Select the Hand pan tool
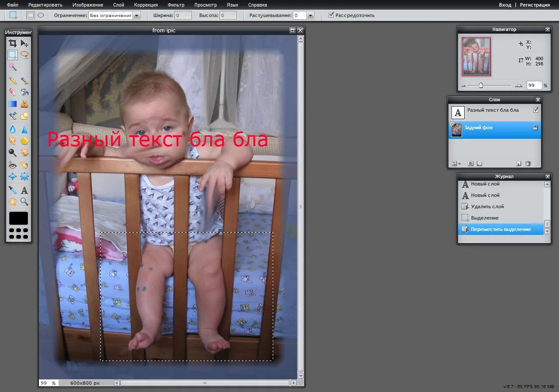The image size is (559, 392). click(x=13, y=202)
